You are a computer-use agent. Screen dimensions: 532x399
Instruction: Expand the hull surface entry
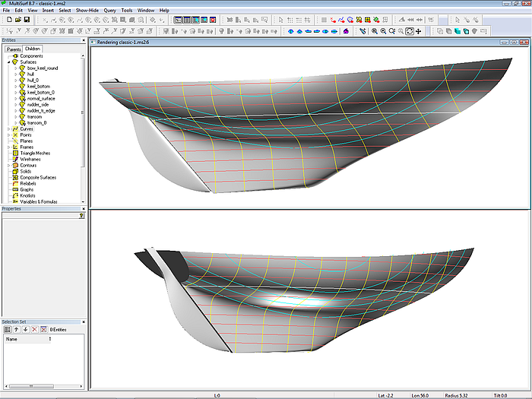[15, 74]
